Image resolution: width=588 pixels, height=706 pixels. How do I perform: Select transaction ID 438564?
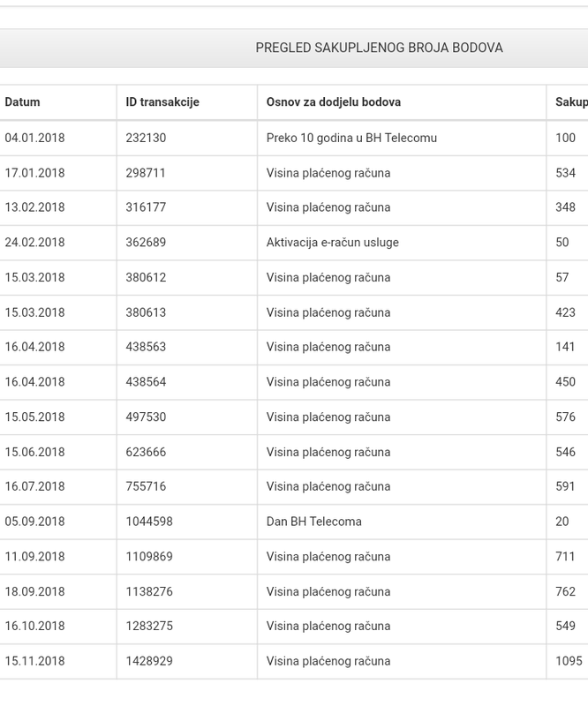pos(146,382)
